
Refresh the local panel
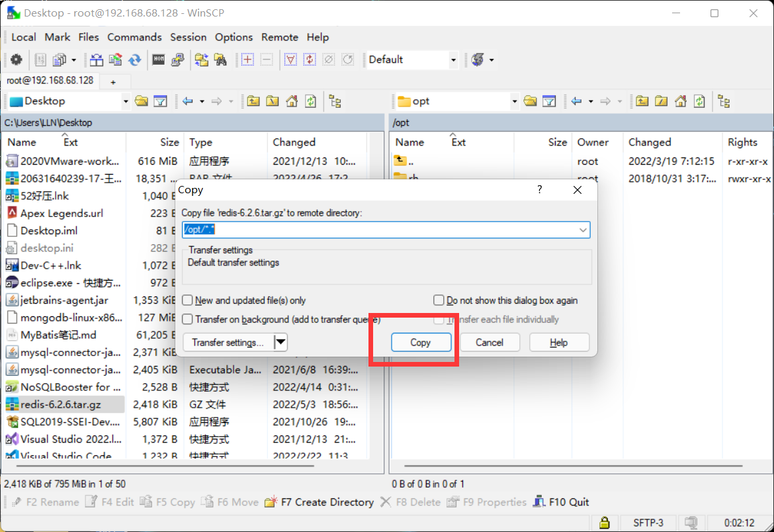pyautogui.click(x=310, y=101)
